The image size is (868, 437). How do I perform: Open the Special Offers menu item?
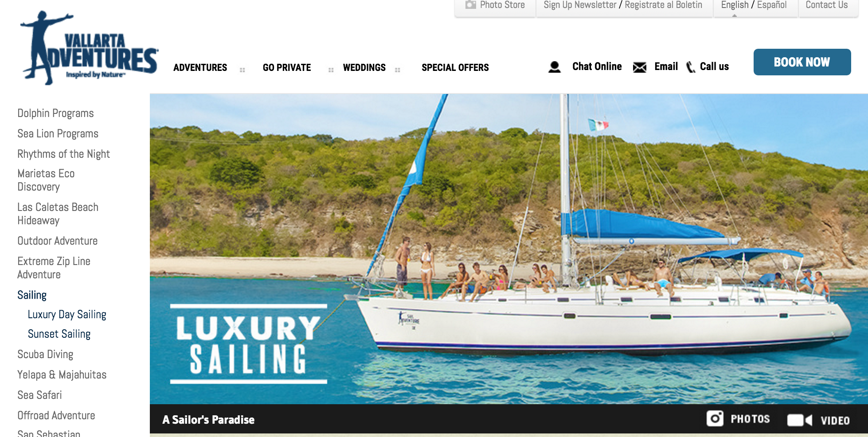pyautogui.click(x=455, y=67)
